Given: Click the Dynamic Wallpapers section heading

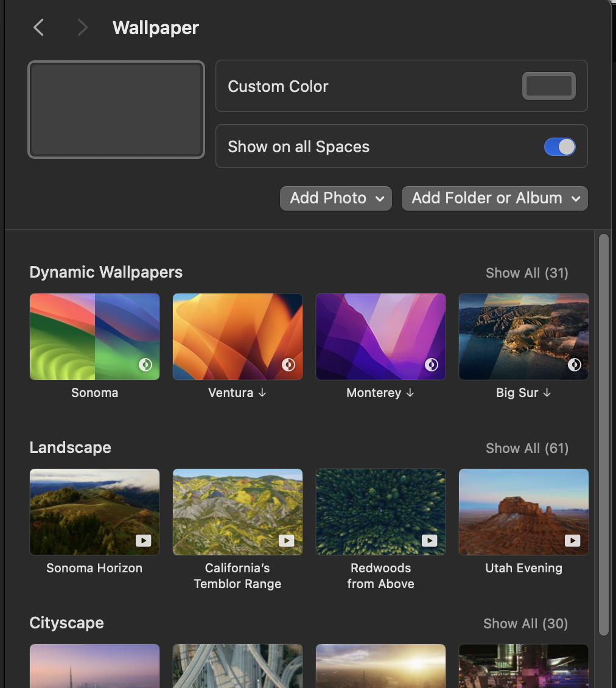Looking at the screenshot, I should (x=106, y=272).
